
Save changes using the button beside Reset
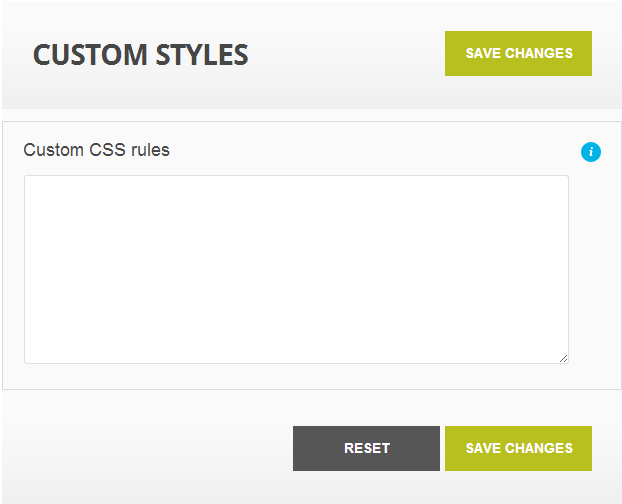click(x=518, y=448)
